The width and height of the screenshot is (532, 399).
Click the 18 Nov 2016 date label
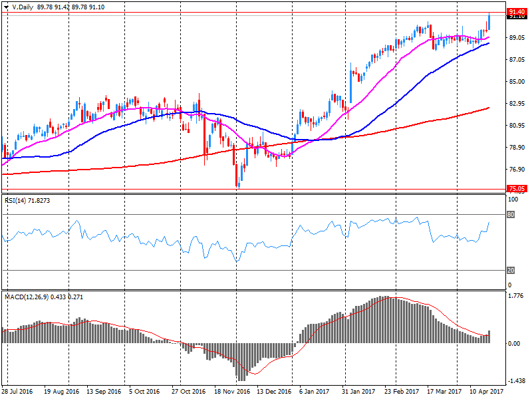point(233,392)
